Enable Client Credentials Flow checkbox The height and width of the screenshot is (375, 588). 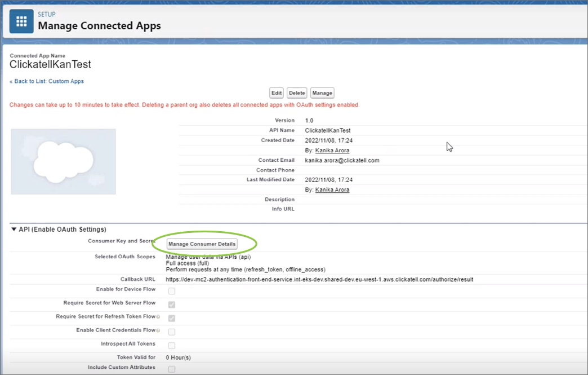(172, 332)
